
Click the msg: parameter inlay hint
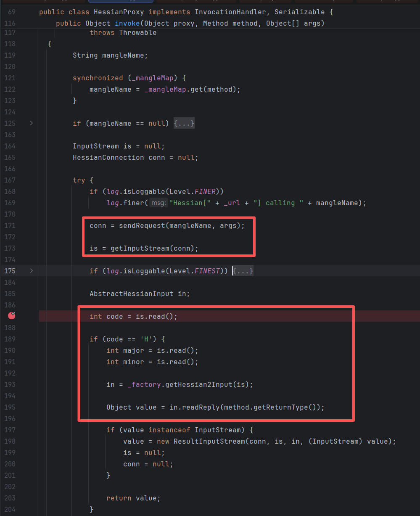pos(159,203)
